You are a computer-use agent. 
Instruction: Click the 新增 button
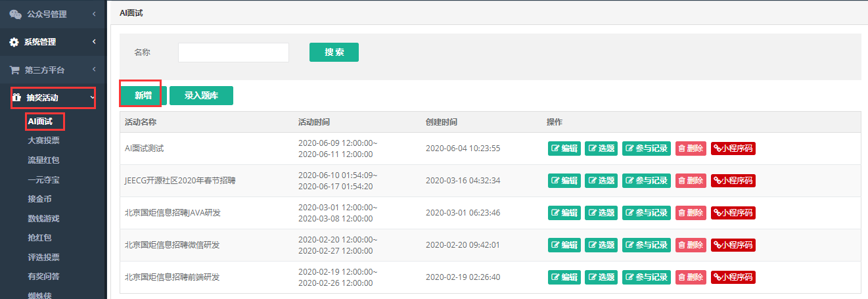143,95
